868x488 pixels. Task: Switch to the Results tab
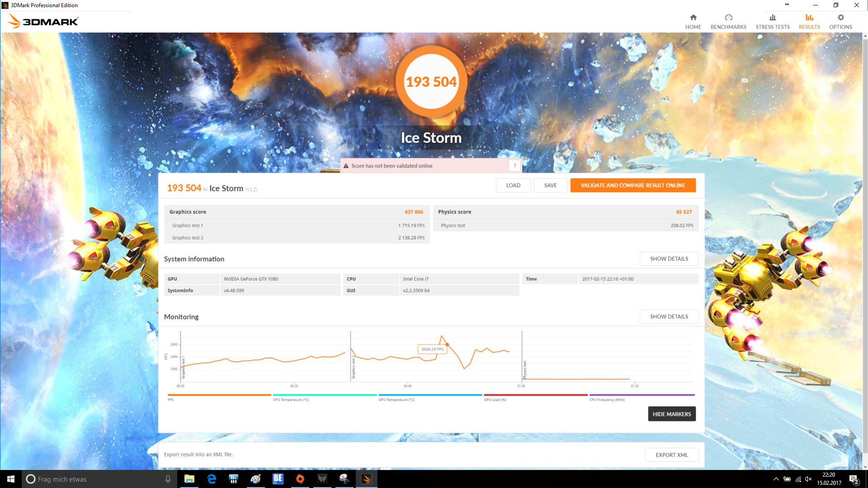(x=809, y=21)
